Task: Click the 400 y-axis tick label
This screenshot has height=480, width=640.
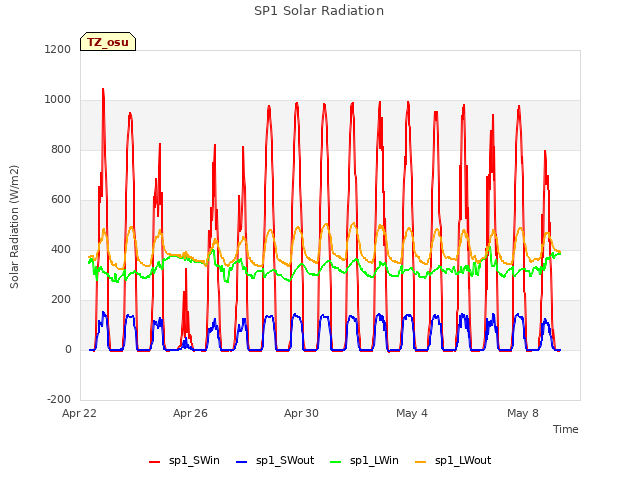Action: 61,249
